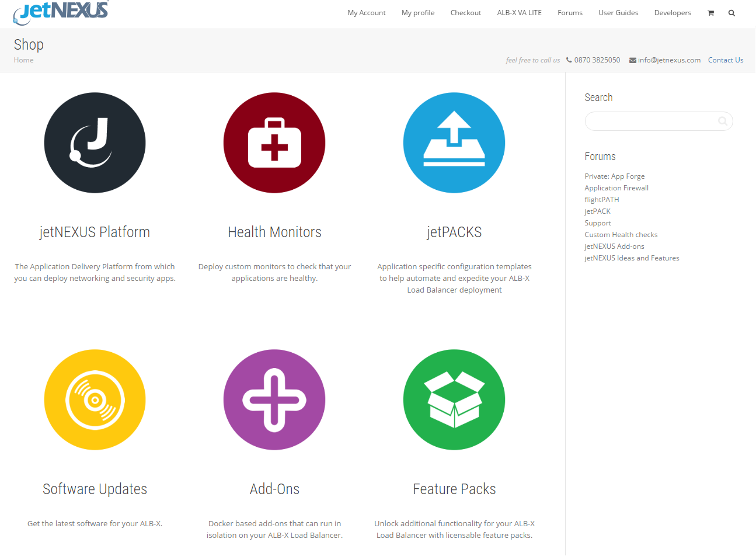756x556 pixels.
Task: Open the Feature Packs title link
Action: coord(454,489)
